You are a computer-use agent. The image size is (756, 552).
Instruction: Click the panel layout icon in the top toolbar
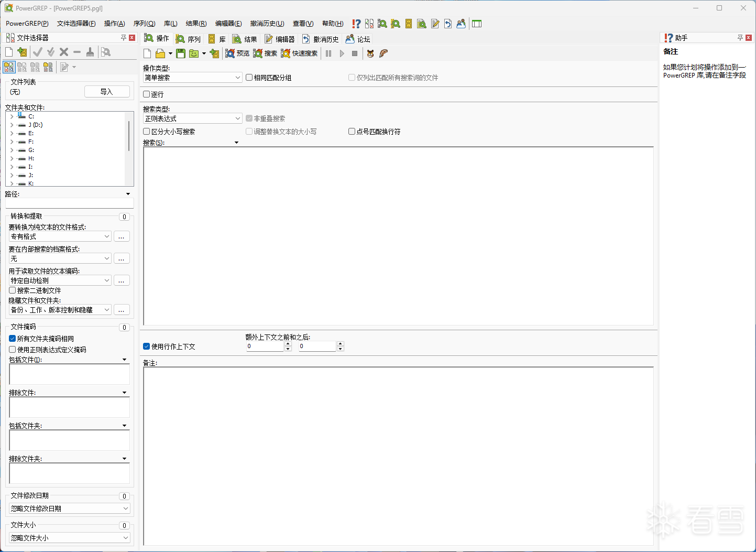click(477, 24)
